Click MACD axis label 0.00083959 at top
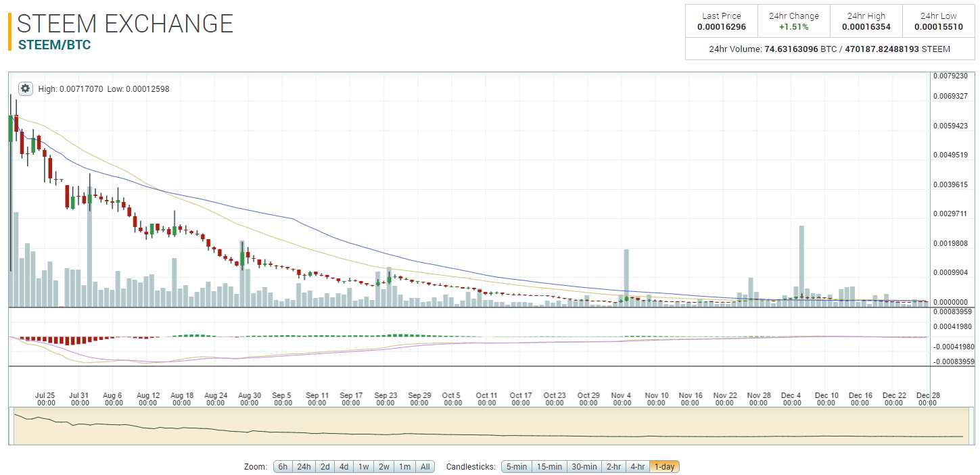The height and width of the screenshot is (475, 980). pyautogui.click(x=953, y=311)
